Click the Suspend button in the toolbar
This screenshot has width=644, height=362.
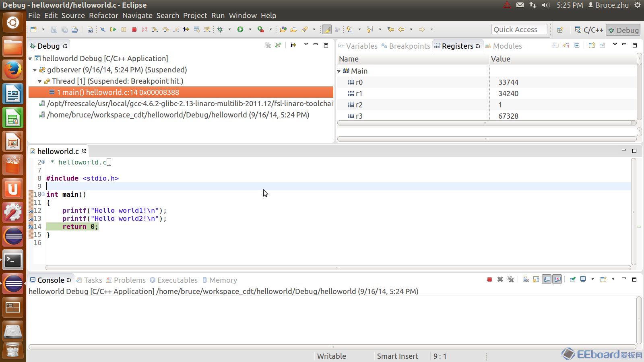click(124, 29)
